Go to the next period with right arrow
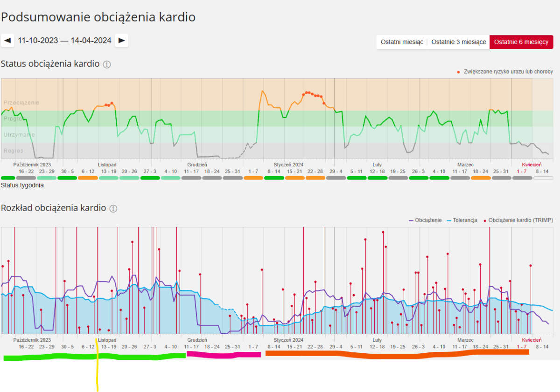This screenshot has width=560, height=392. point(122,41)
